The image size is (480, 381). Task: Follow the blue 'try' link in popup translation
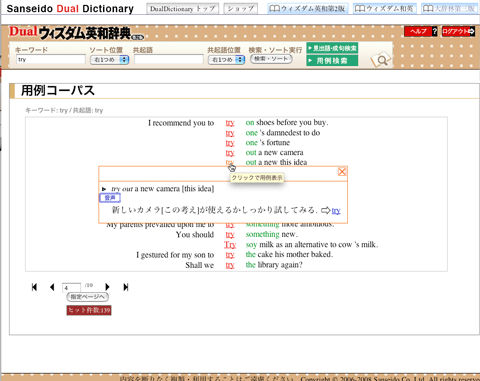click(x=336, y=210)
